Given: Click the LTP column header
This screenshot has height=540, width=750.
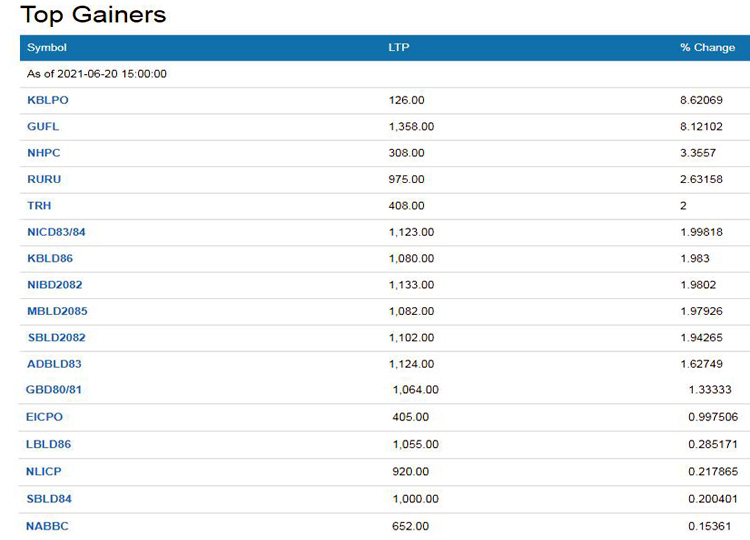Looking at the screenshot, I should pyautogui.click(x=399, y=48).
